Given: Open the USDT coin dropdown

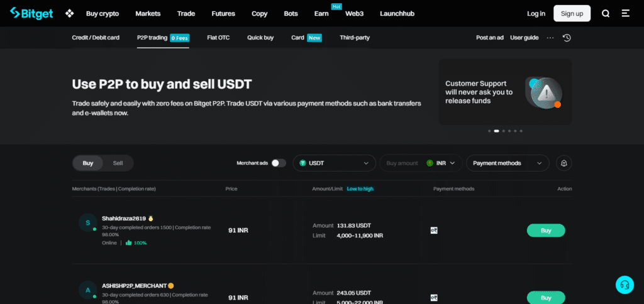Looking at the screenshot, I should pos(335,163).
